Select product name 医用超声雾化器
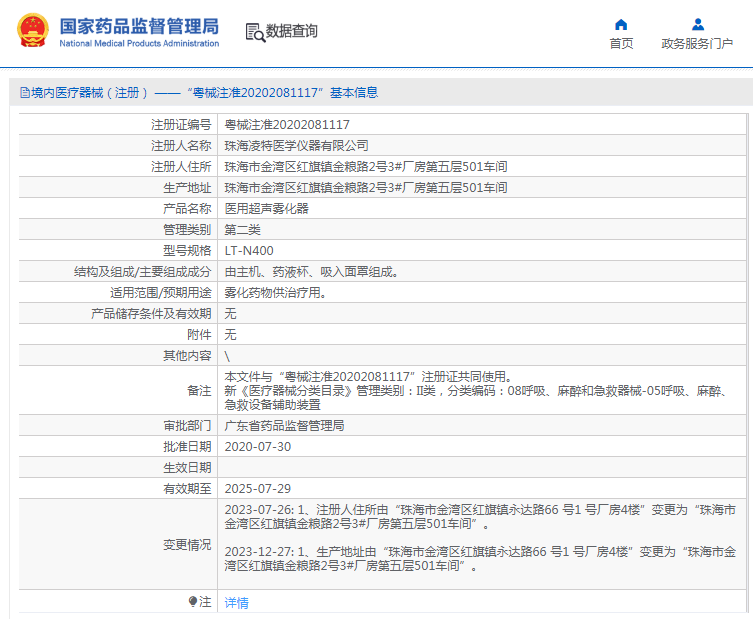 (267, 208)
